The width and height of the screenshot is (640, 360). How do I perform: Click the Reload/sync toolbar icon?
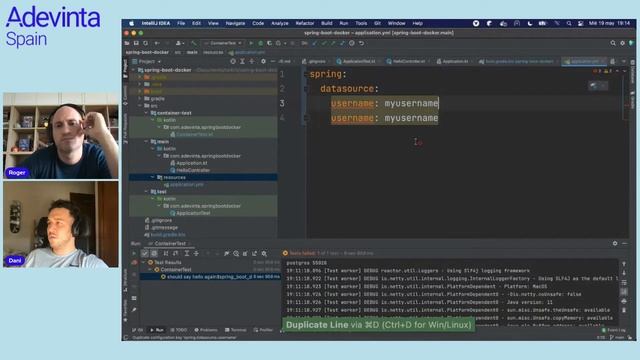coord(145,43)
